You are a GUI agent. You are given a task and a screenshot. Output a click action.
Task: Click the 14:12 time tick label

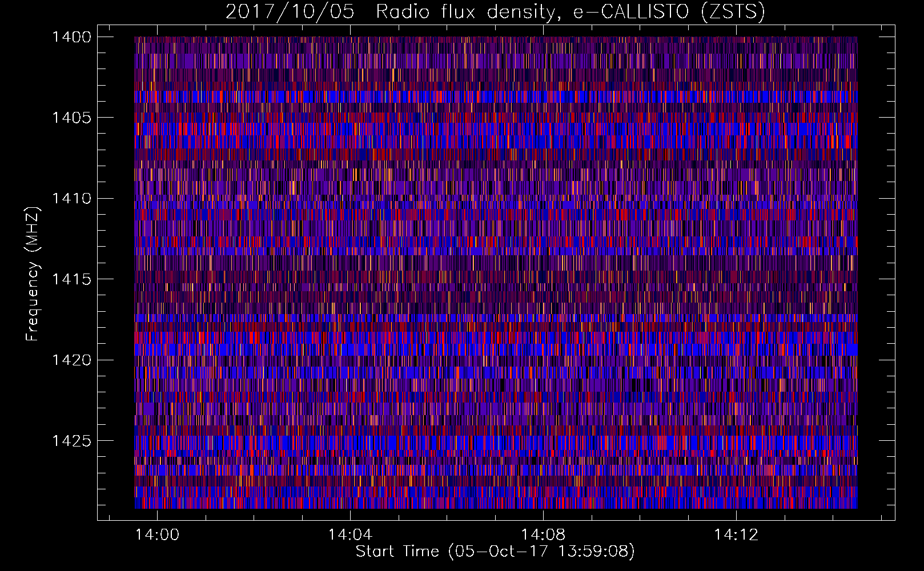[x=736, y=534]
